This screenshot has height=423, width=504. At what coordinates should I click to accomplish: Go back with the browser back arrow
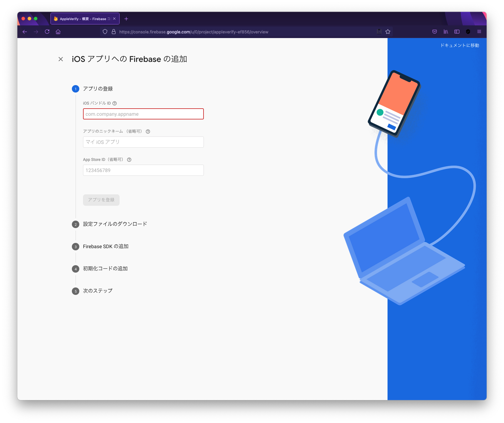point(25,32)
